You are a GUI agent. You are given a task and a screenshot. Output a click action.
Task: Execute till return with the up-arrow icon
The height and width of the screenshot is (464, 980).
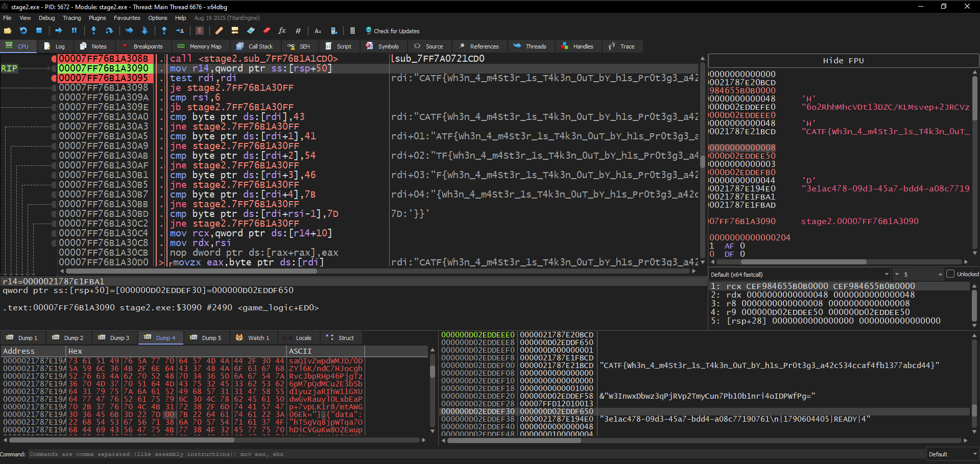point(164,31)
